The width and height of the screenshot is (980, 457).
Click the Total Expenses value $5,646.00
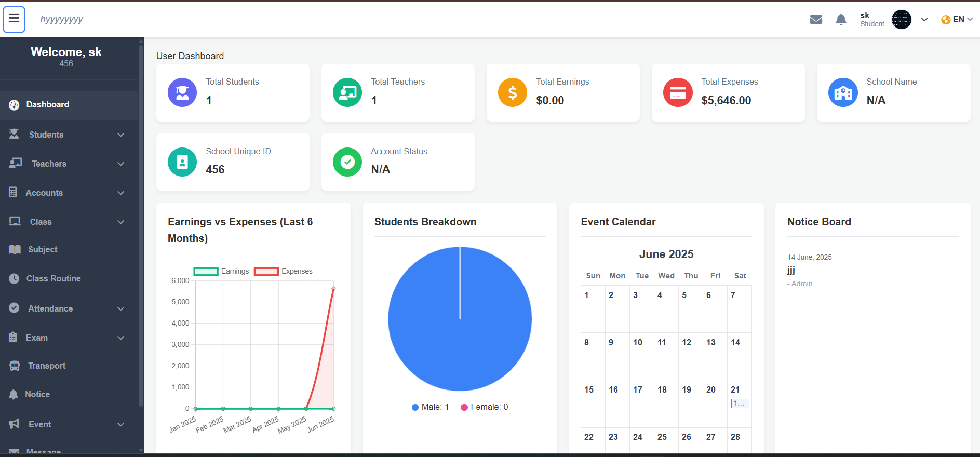[726, 101]
